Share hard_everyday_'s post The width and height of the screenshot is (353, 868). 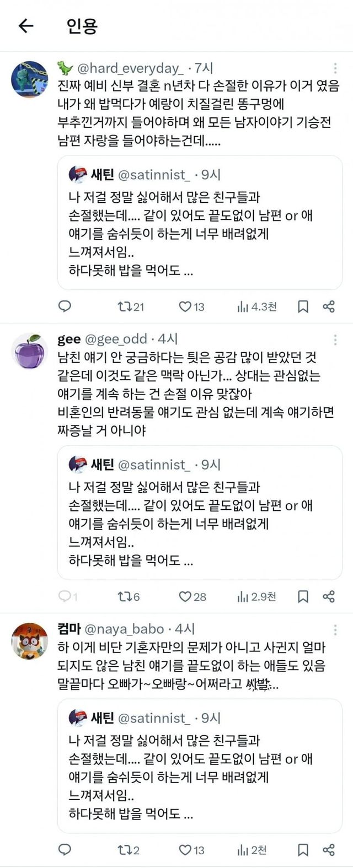[x=329, y=306]
